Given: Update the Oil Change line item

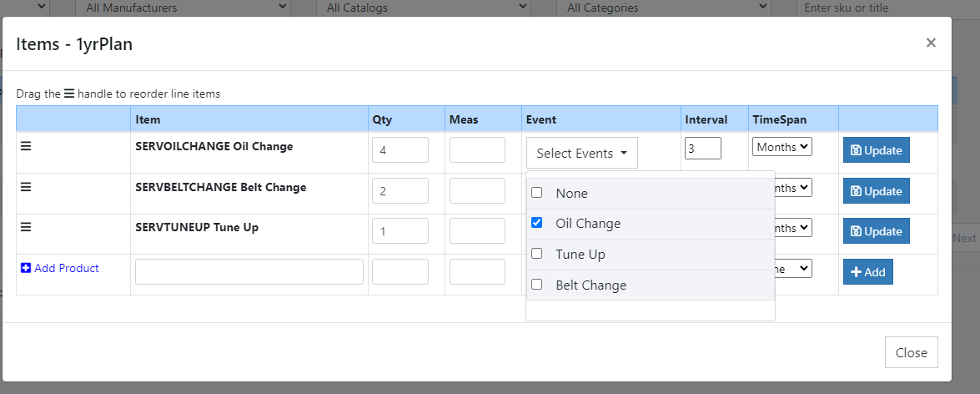Looking at the screenshot, I should pyautogui.click(x=876, y=150).
